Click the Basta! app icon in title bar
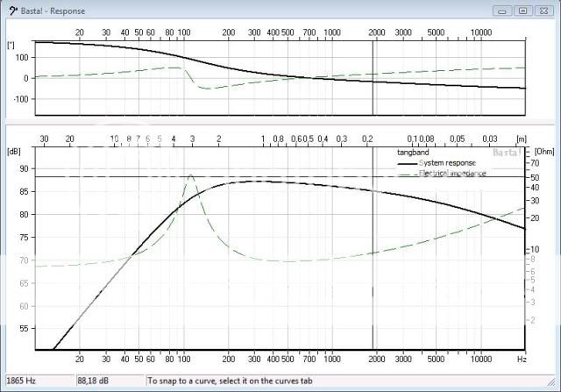Viewport: 561px width, 392px height. (x=11, y=11)
